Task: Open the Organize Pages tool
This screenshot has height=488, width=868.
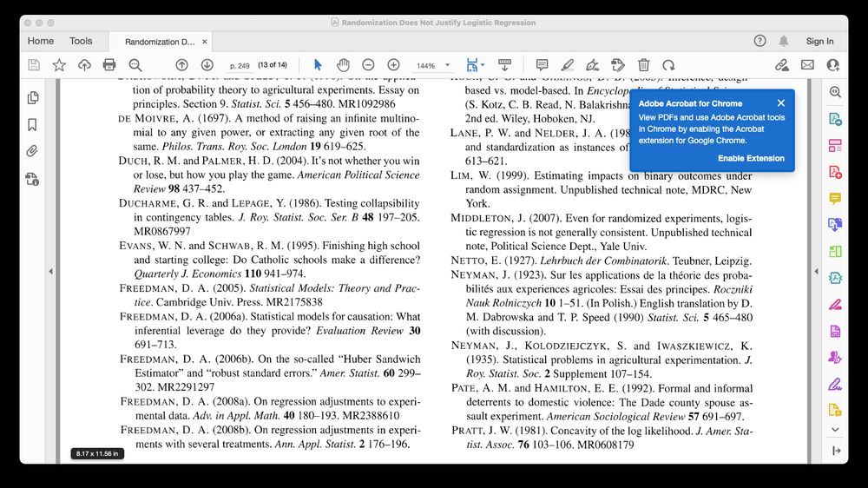Action: click(835, 146)
